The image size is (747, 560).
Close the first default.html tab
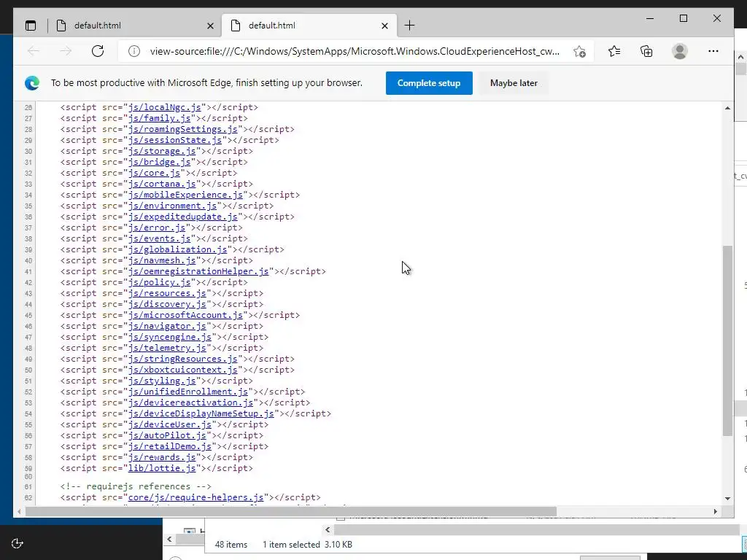tap(210, 26)
